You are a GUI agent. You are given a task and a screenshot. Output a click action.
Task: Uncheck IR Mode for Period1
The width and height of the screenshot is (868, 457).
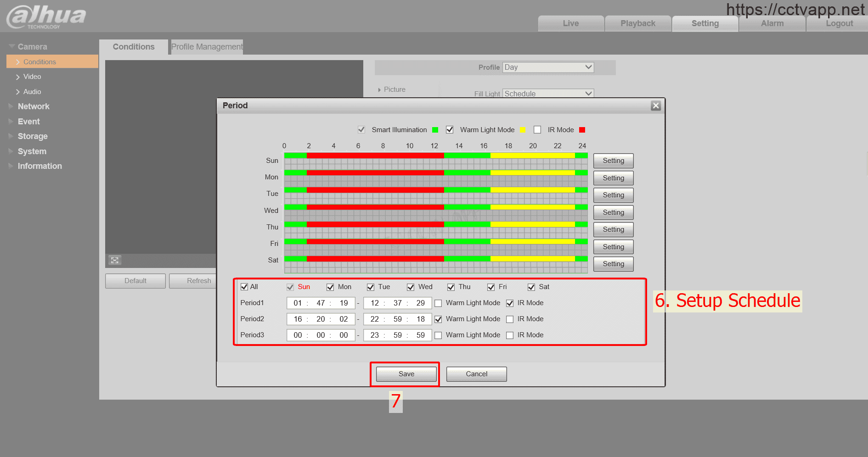tap(509, 303)
